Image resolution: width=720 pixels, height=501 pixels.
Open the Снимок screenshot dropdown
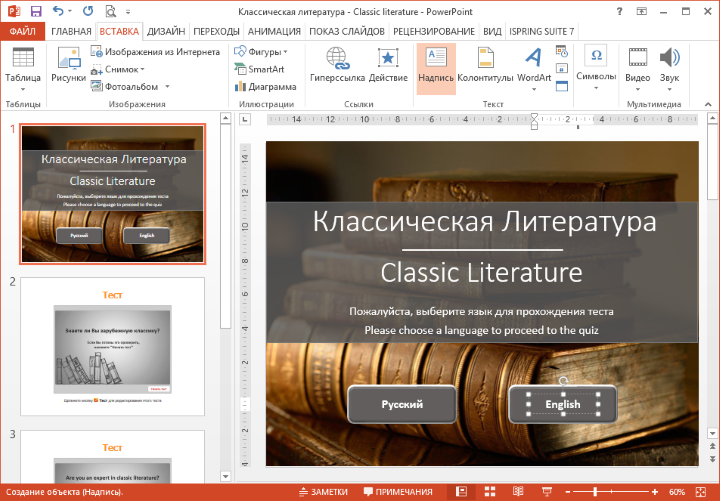click(x=142, y=69)
